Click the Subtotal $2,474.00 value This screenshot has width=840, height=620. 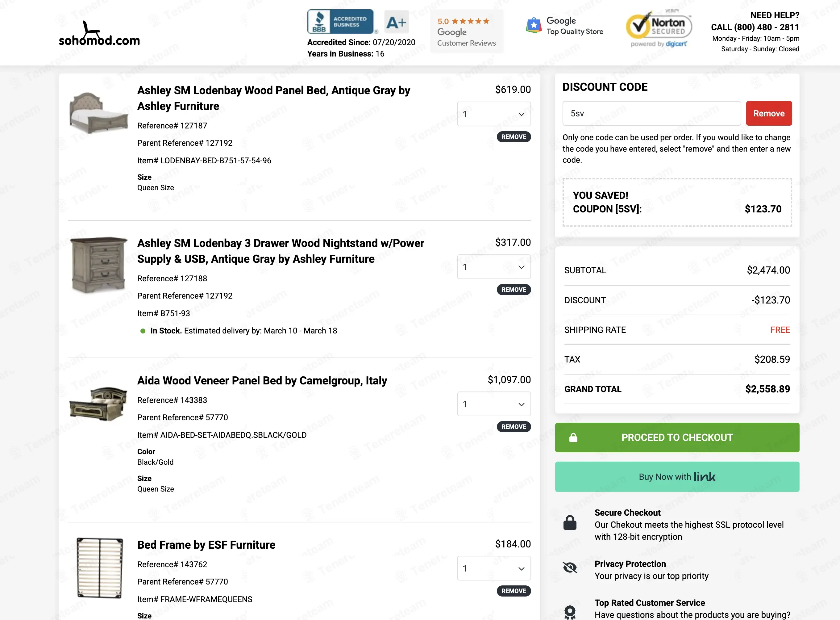(x=768, y=270)
